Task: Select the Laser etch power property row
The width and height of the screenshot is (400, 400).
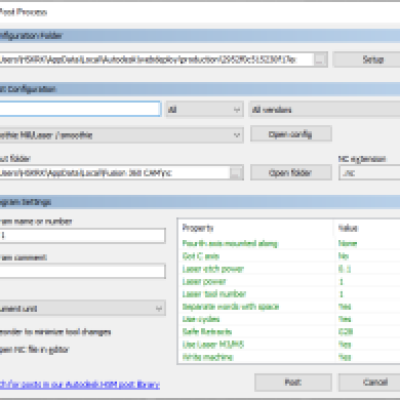Action: click(x=290, y=269)
